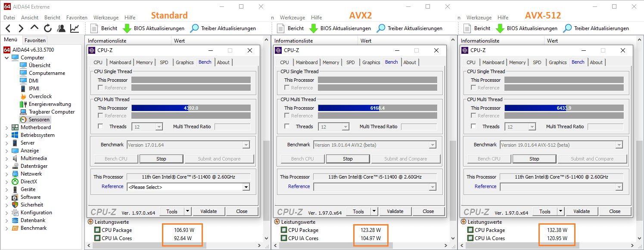Click Treiber Aktualisierungen in AVX-512 window
644x250 pixels.
tap(596, 28)
